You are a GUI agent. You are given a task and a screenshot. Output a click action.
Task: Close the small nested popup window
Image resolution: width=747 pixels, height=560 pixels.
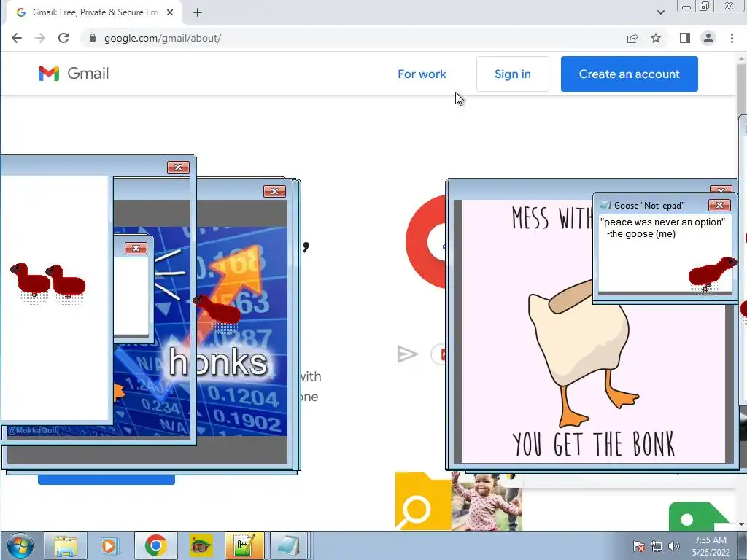click(x=136, y=248)
